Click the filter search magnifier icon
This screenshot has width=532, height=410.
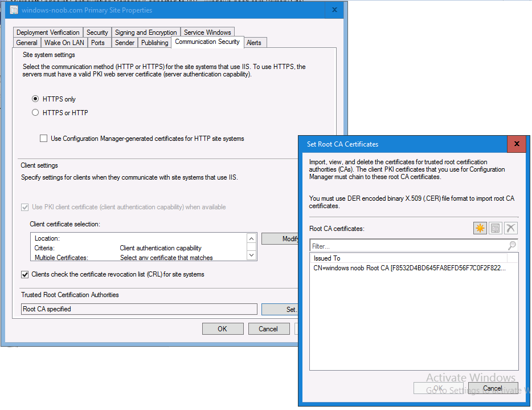[x=512, y=245]
